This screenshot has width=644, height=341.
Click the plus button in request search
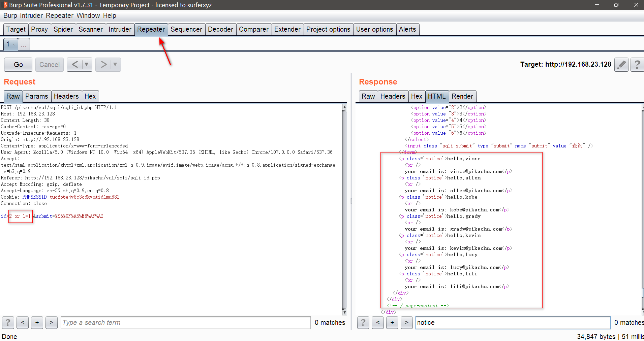click(37, 322)
